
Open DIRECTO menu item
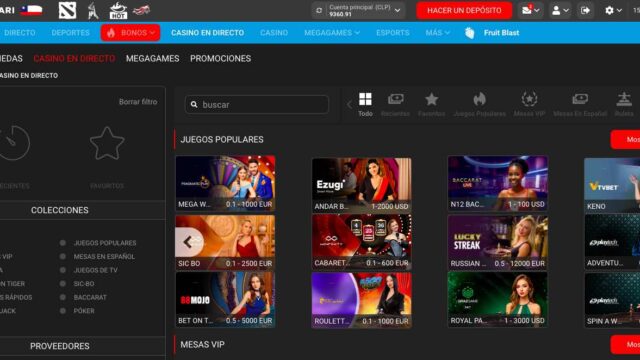20,33
